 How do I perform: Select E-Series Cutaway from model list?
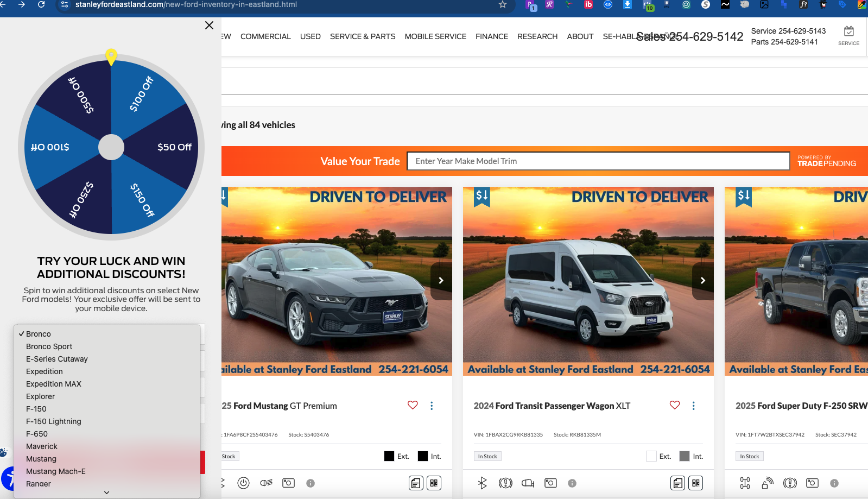pos(107,359)
